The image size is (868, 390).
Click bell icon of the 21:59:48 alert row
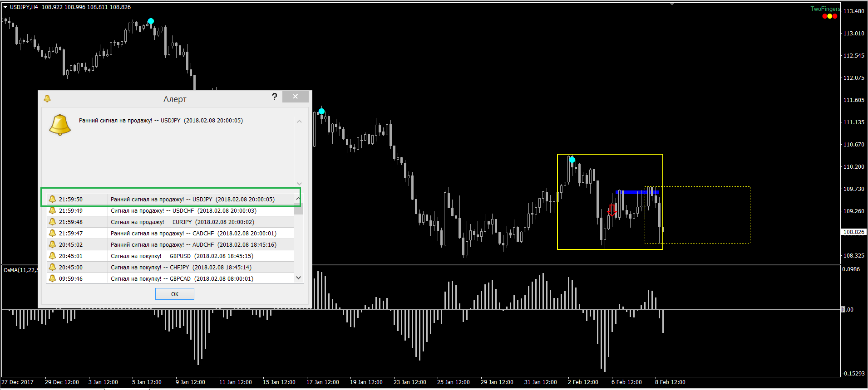point(52,222)
